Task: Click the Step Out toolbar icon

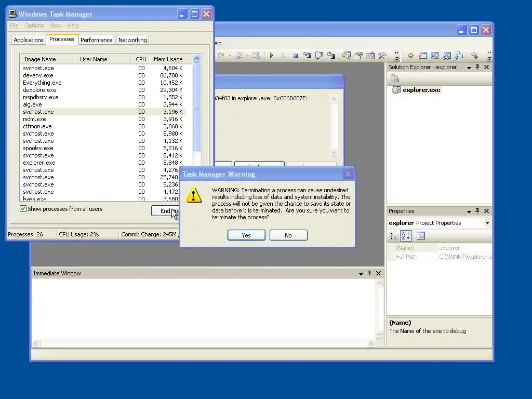Action: tap(331, 55)
